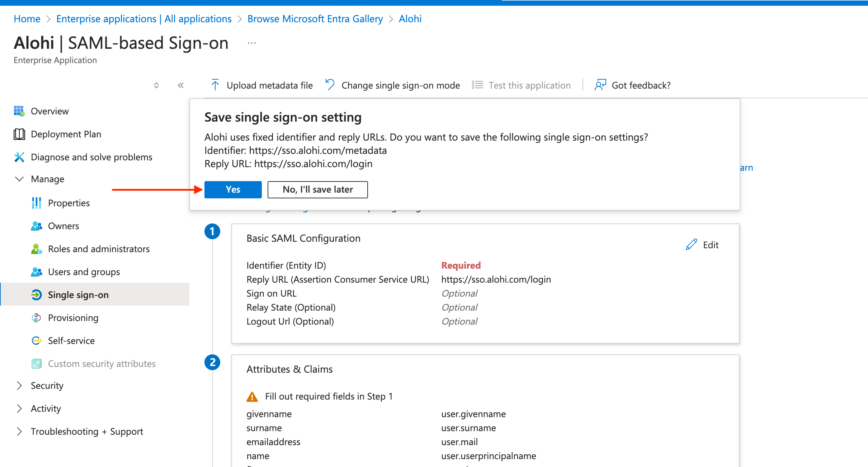The image size is (868, 467).
Task: Click the Provisioning sync icon
Action: pos(37,318)
